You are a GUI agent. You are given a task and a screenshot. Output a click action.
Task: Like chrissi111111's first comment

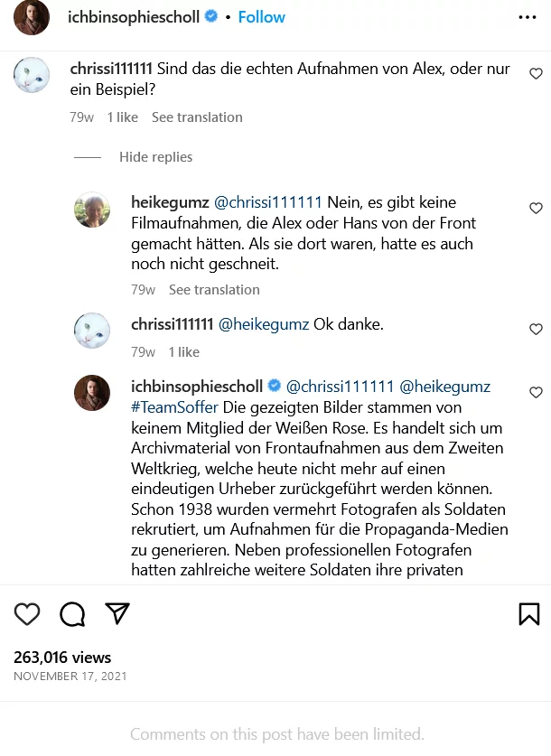pyautogui.click(x=536, y=73)
